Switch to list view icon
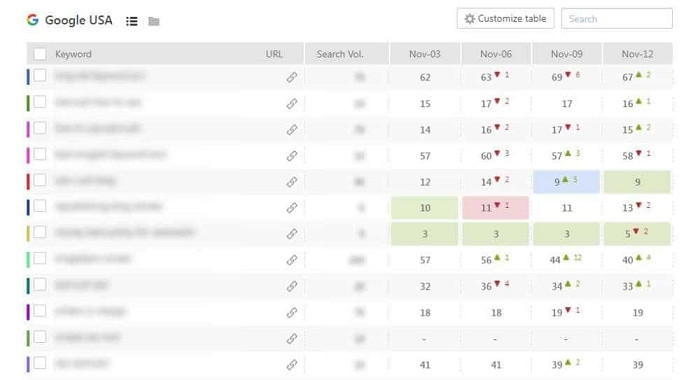The image size is (700, 380). click(132, 21)
